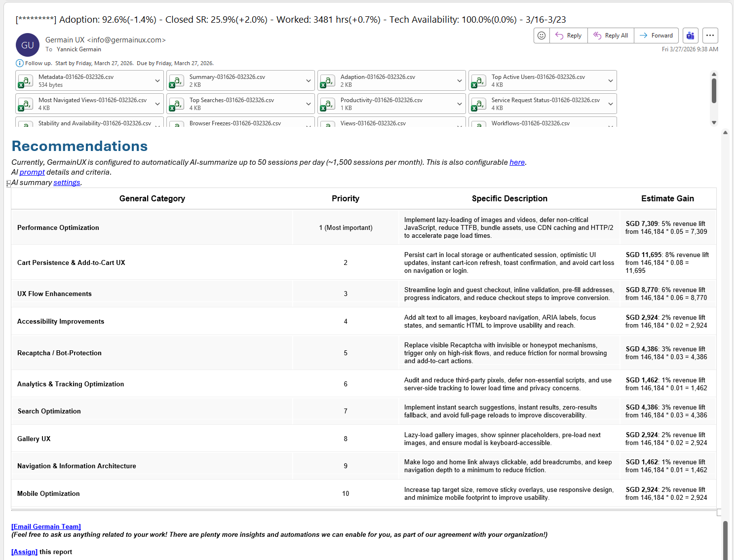The width and height of the screenshot is (734, 560).
Task: Forward this email message
Action: coord(657,36)
